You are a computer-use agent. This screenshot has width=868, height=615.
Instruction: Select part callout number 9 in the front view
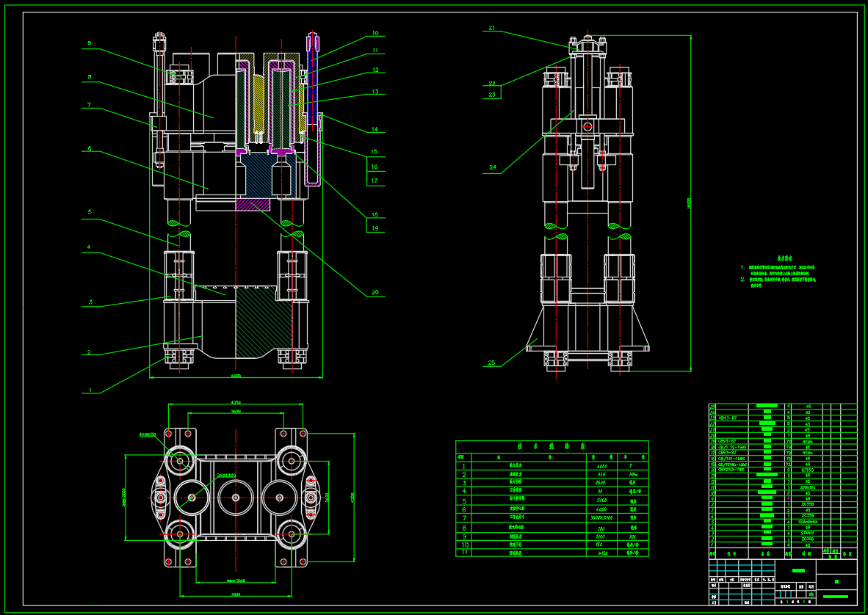[x=89, y=43]
